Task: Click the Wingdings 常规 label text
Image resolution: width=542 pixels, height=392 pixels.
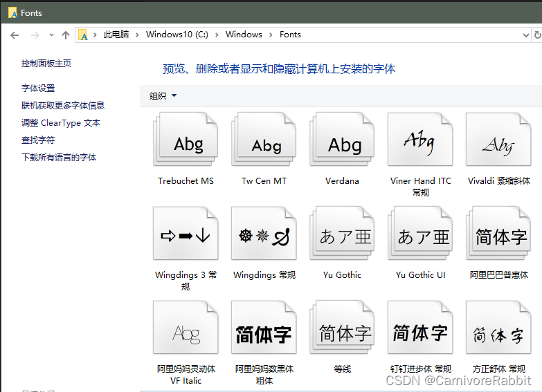Action: 264,275
